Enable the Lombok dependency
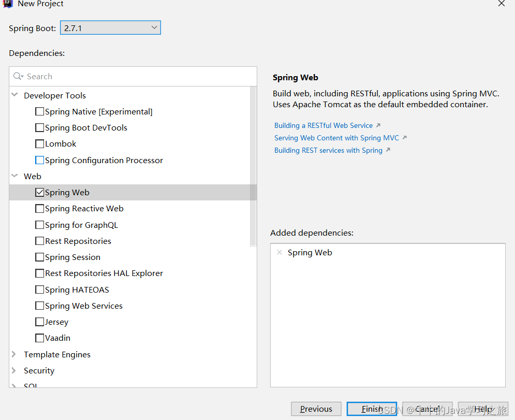The width and height of the screenshot is (515, 420). coord(39,143)
